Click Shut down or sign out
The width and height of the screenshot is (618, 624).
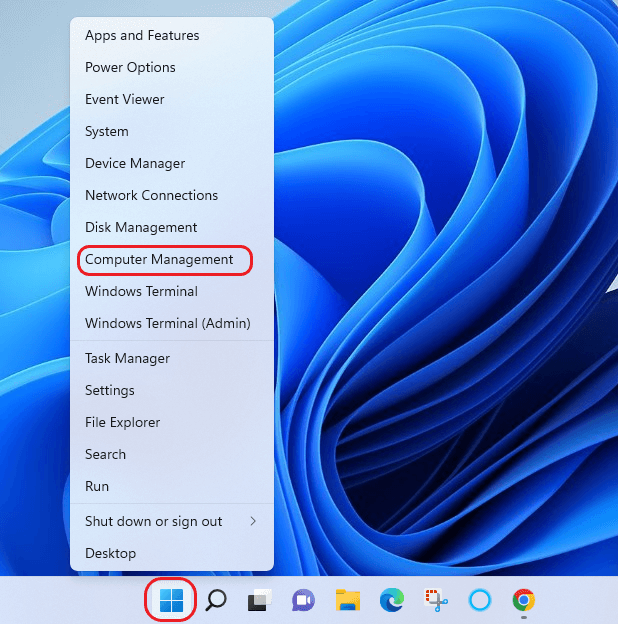coord(172,521)
